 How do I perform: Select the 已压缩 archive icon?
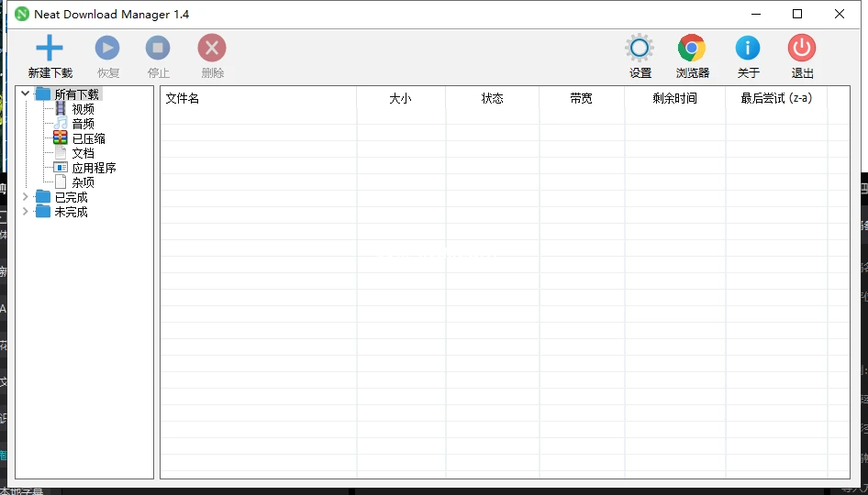point(61,137)
